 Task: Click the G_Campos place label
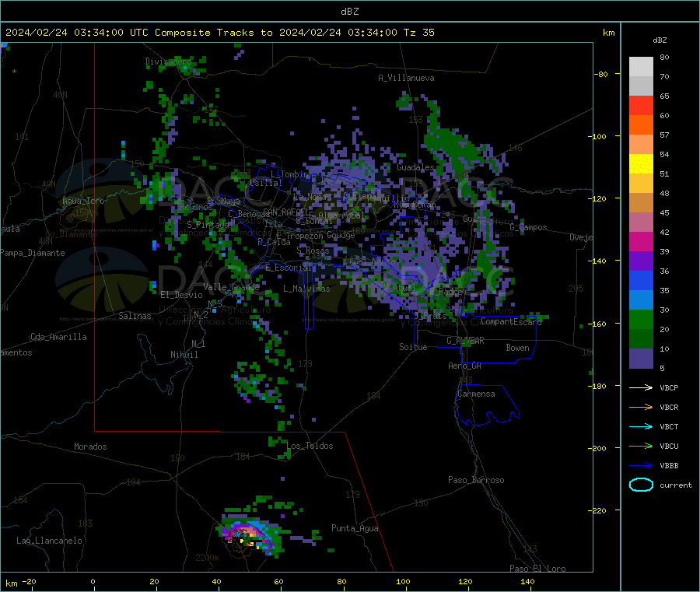528,228
